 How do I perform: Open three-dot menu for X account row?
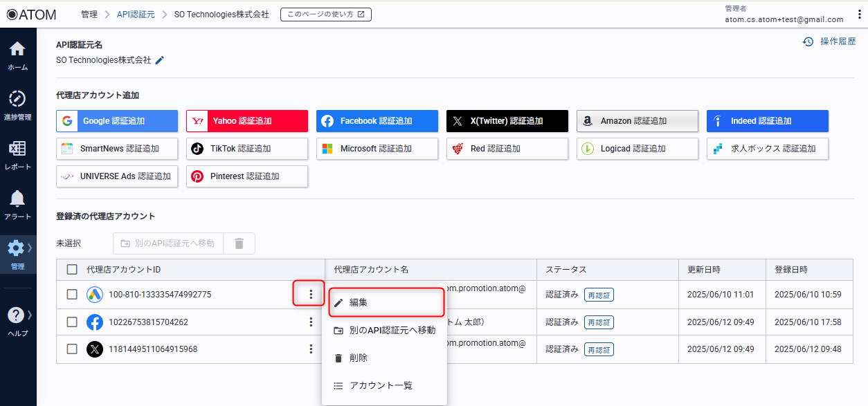(311, 349)
